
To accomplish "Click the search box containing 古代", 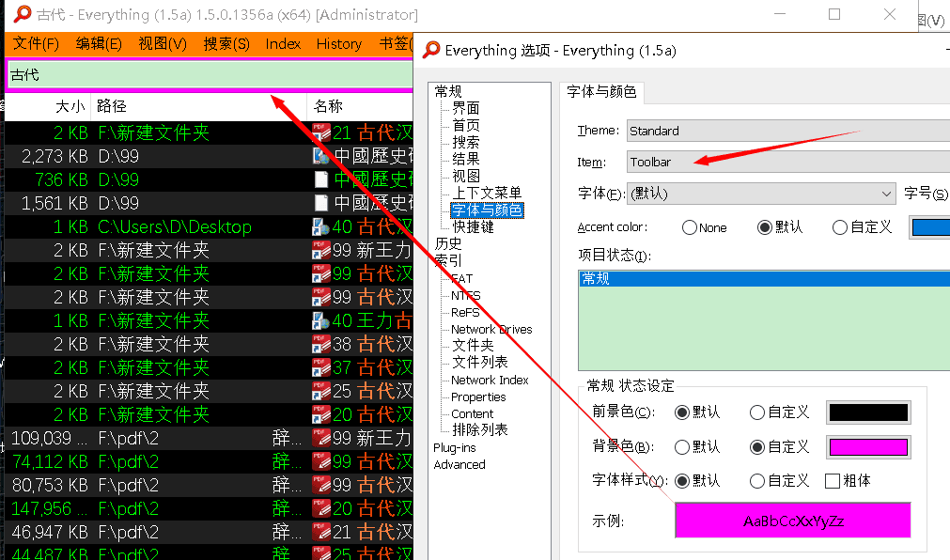I will coord(207,75).
